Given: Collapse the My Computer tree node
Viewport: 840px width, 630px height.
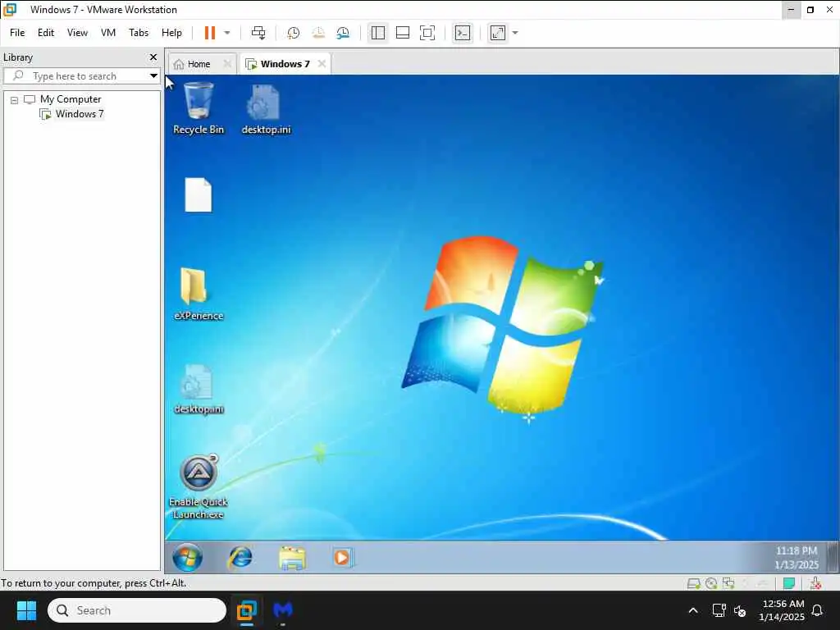Looking at the screenshot, I should point(15,100).
